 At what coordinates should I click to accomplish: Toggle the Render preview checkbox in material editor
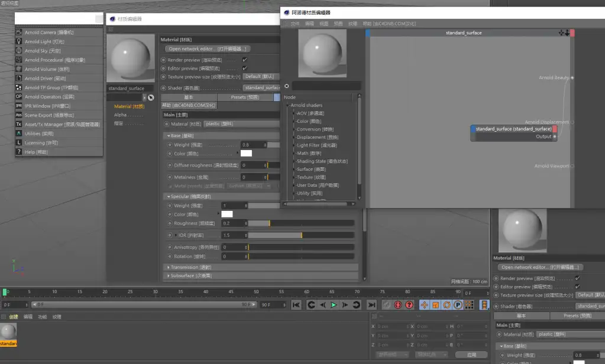tap(245, 60)
